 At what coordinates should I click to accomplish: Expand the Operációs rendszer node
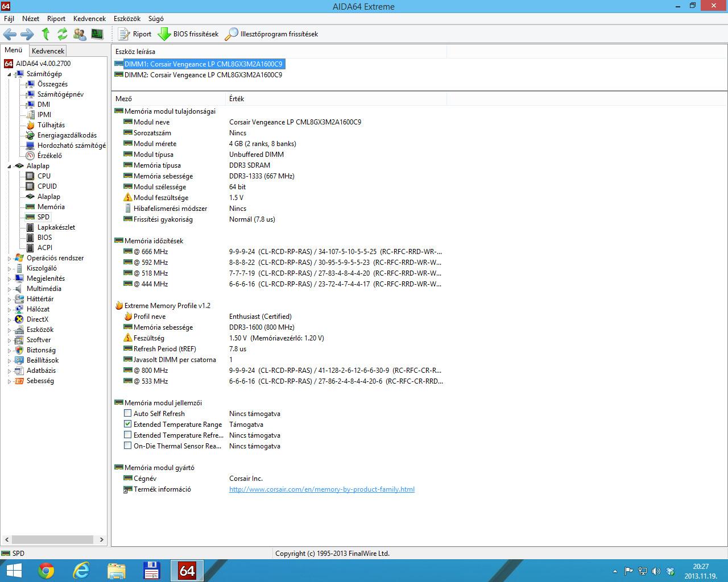tap(9, 258)
